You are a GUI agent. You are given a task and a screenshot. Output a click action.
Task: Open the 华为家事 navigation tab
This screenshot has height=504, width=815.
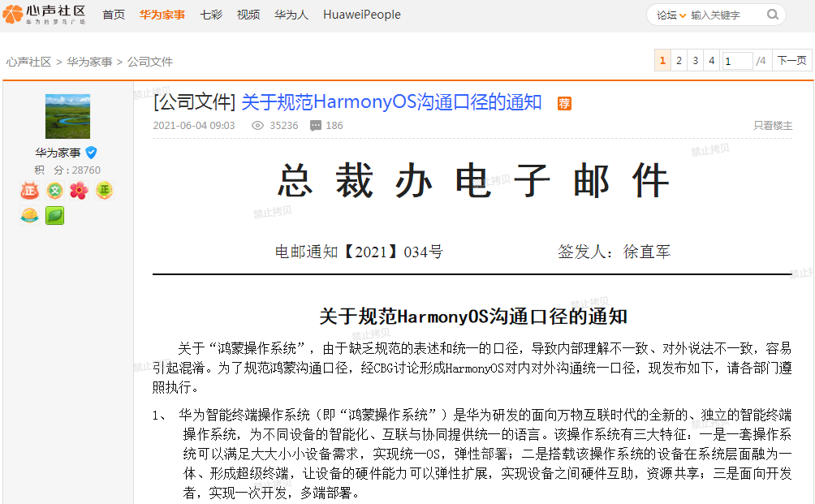(162, 15)
